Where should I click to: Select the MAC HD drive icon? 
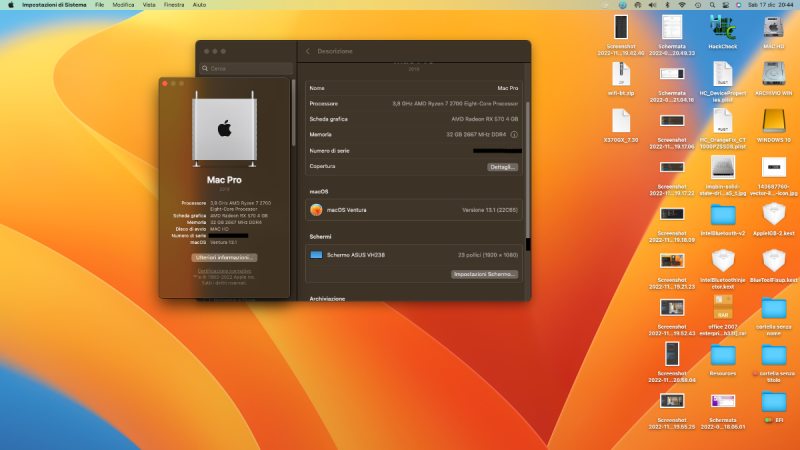(773, 27)
